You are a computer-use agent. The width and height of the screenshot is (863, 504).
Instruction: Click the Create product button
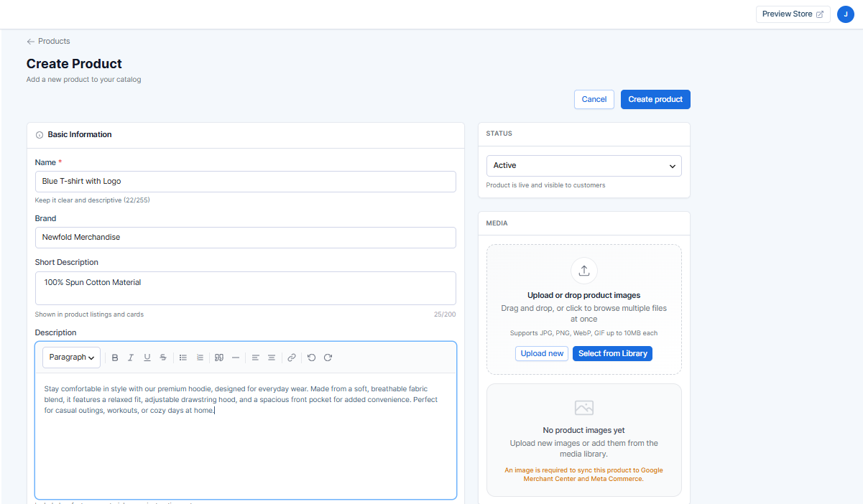coord(655,100)
